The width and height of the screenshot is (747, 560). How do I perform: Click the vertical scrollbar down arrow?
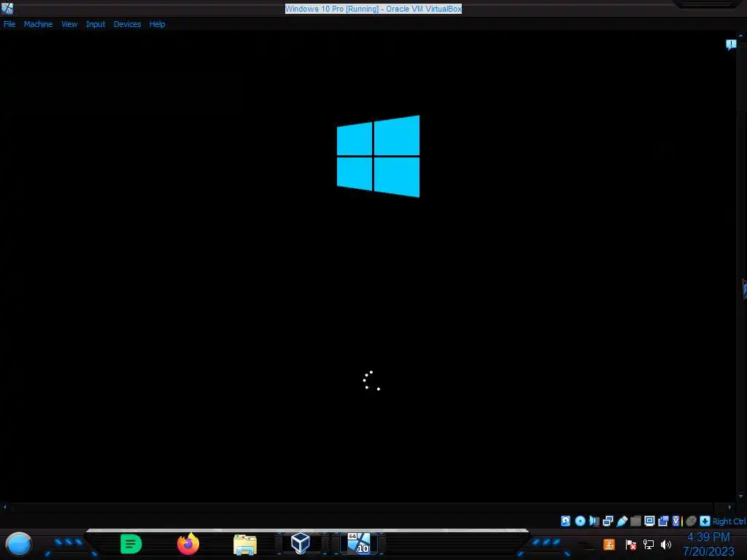tap(740, 496)
